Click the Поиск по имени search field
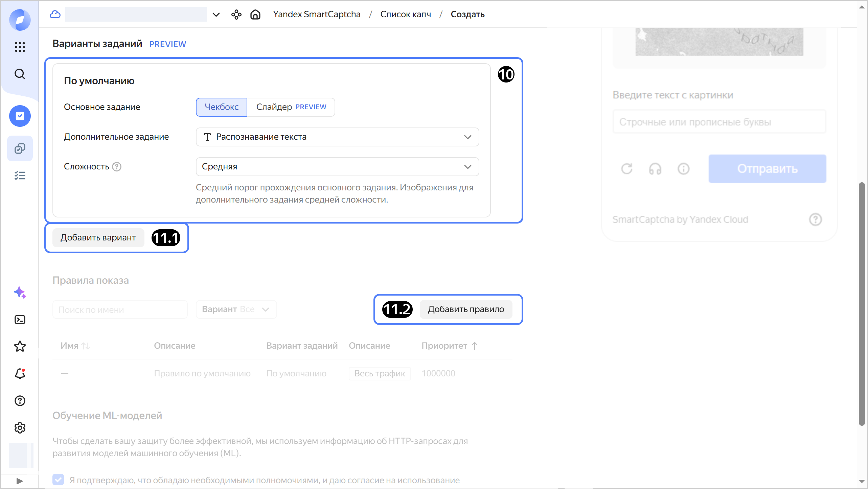Image resolution: width=868 pixels, height=489 pixels. coord(120,309)
